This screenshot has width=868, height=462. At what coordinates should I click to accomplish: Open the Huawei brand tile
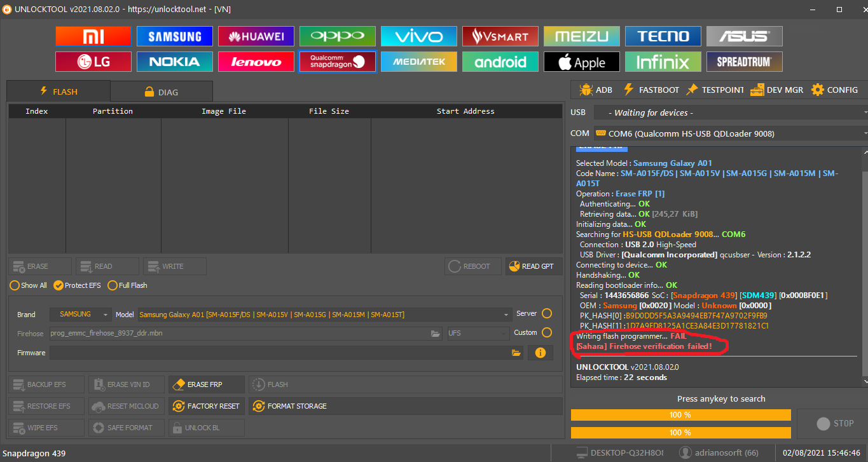click(x=256, y=36)
